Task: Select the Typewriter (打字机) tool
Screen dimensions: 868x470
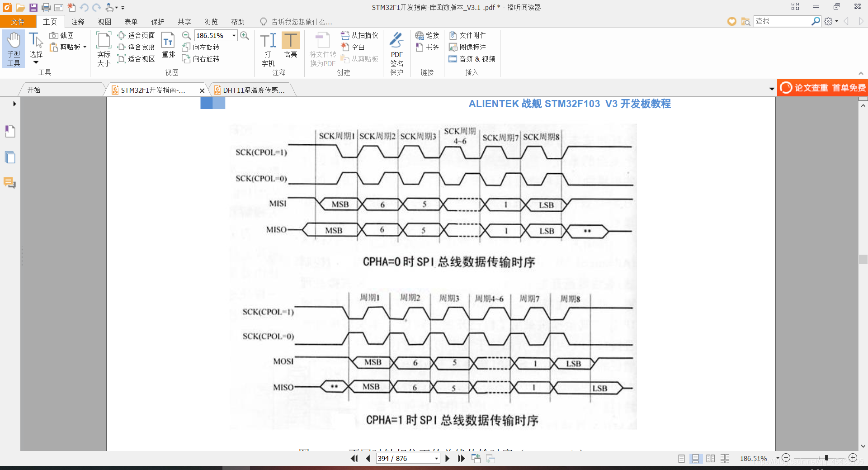Action: (268, 49)
